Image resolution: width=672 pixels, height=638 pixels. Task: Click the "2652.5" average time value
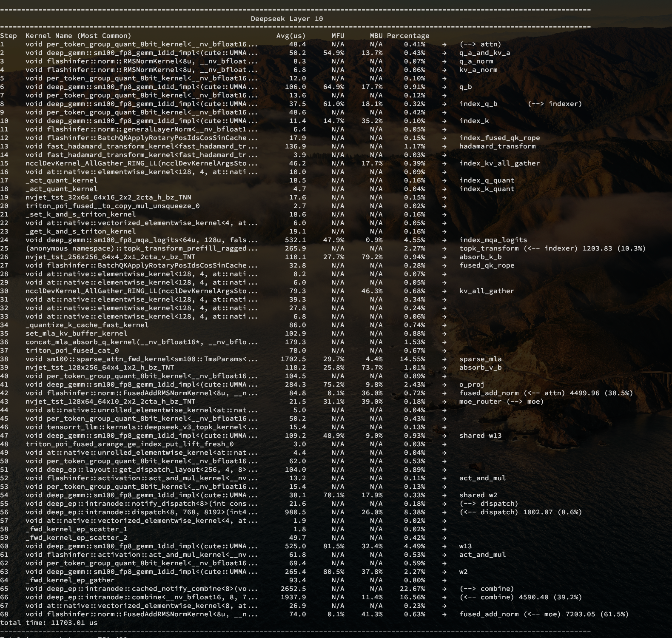293,589
